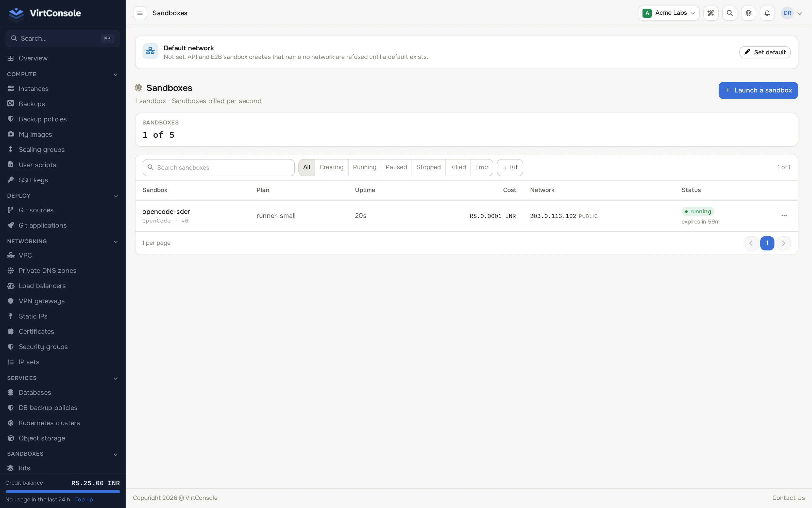Click the top bar search icon
Screen dimensions: 812x508
730,13
